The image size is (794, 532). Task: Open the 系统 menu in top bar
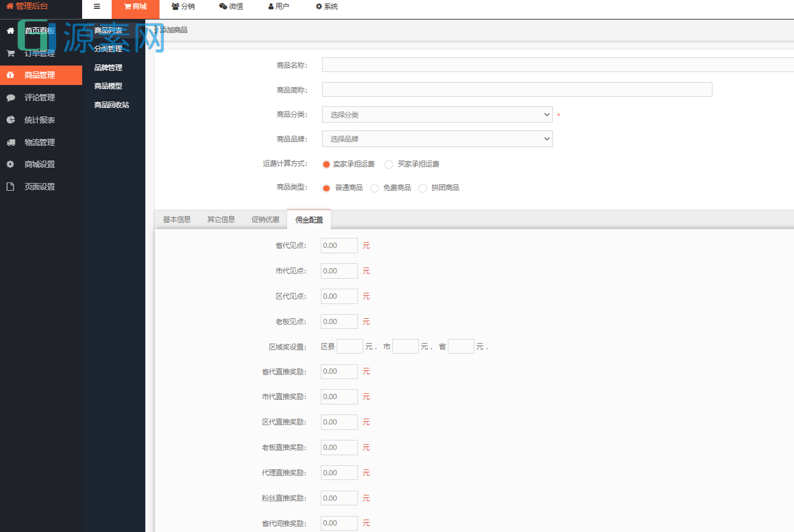[326, 6]
